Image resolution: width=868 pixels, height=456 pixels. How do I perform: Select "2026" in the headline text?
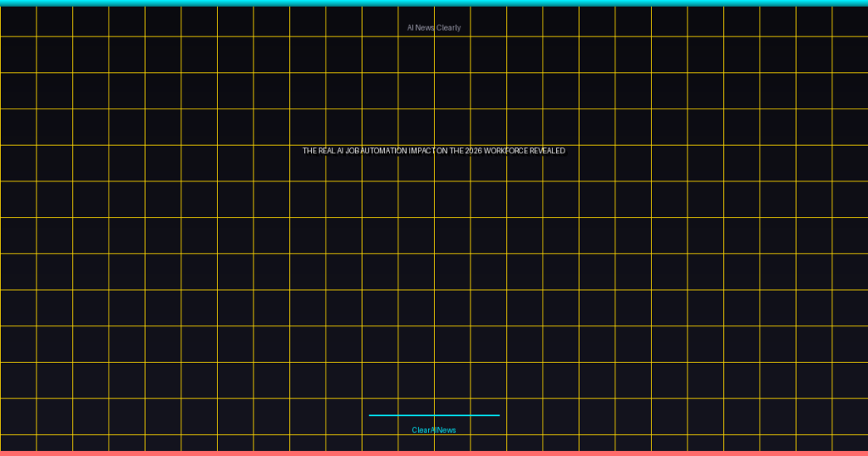click(475, 151)
